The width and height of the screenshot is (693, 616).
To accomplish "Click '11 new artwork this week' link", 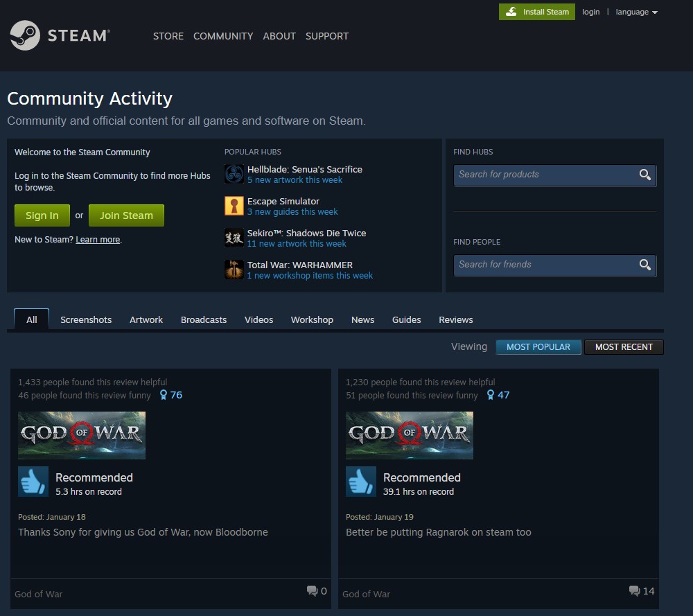I will (x=297, y=243).
